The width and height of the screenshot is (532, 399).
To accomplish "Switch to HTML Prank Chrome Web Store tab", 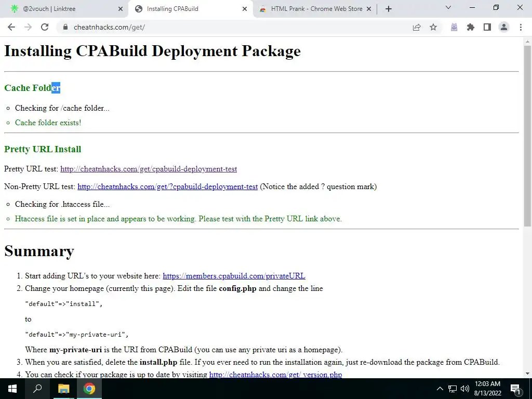I will [x=315, y=9].
